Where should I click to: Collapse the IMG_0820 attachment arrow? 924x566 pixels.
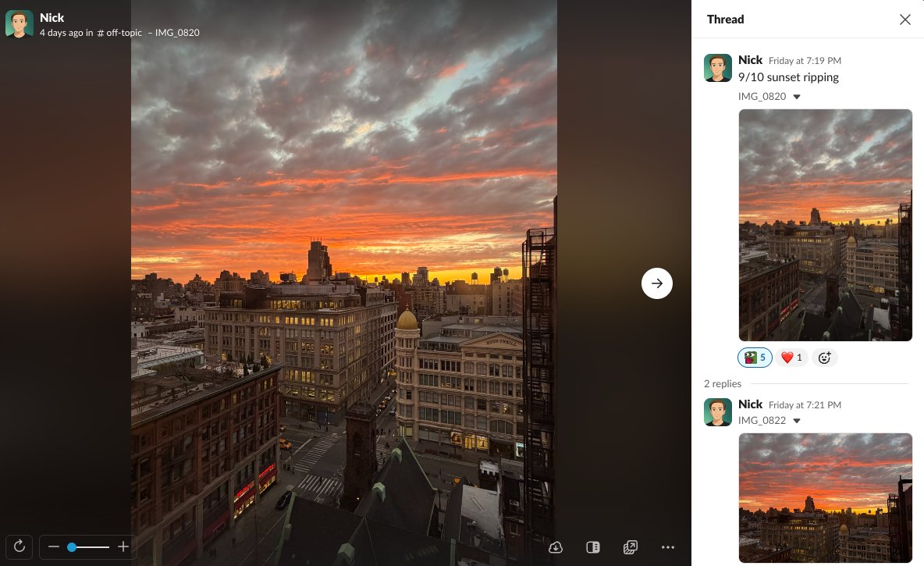pos(797,97)
